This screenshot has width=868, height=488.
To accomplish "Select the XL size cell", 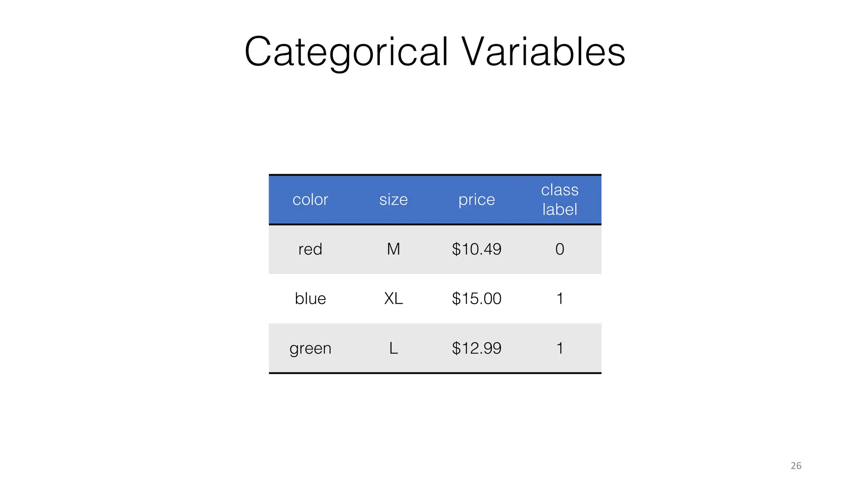I will [393, 299].
